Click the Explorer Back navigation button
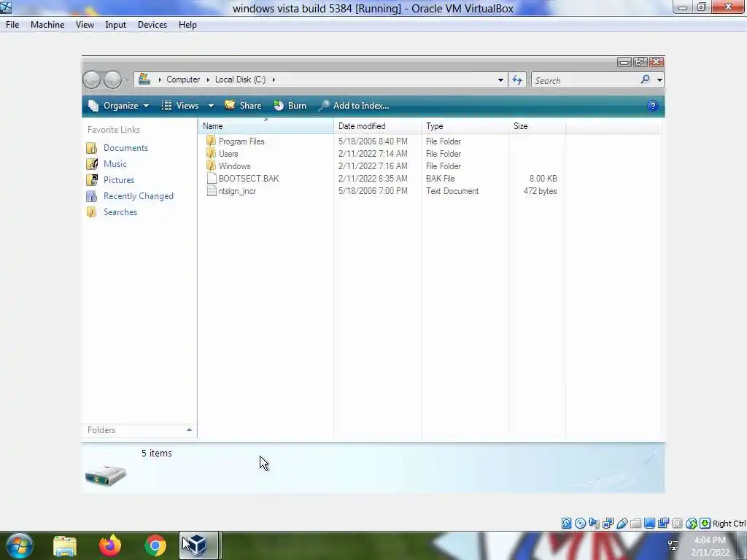 (x=91, y=79)
